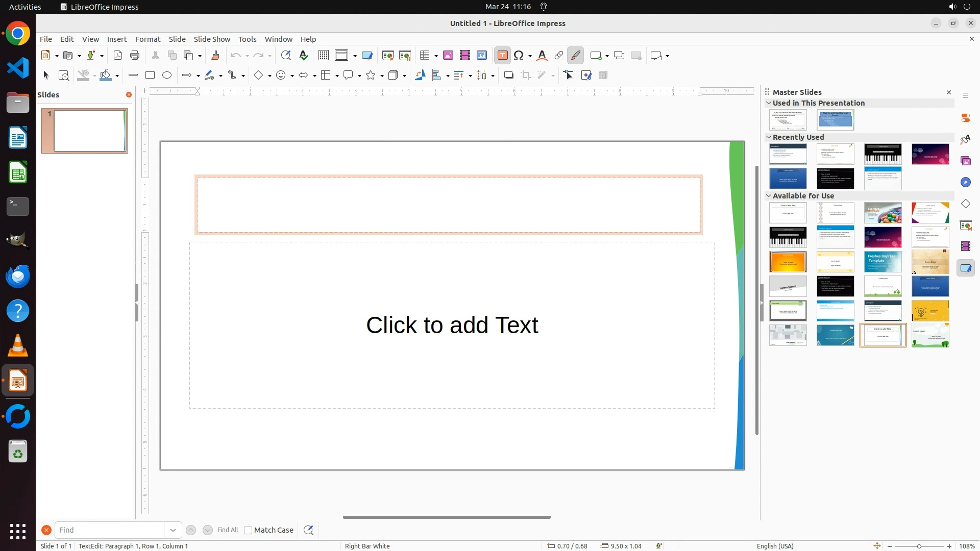Open the Format menu

(x=148, y=39)
